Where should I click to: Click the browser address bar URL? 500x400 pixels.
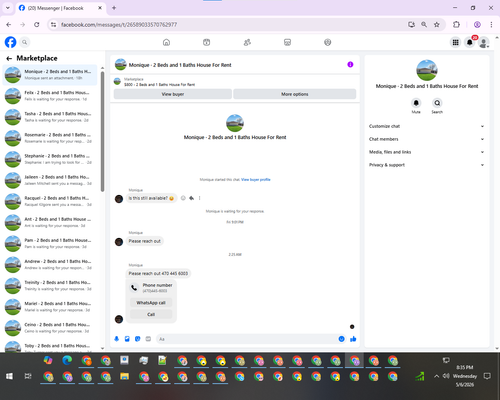[119, 25]
